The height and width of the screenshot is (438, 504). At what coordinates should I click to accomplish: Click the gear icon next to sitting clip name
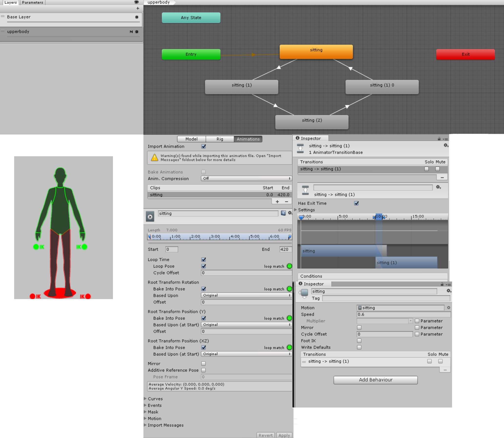(x=290, y=213)
